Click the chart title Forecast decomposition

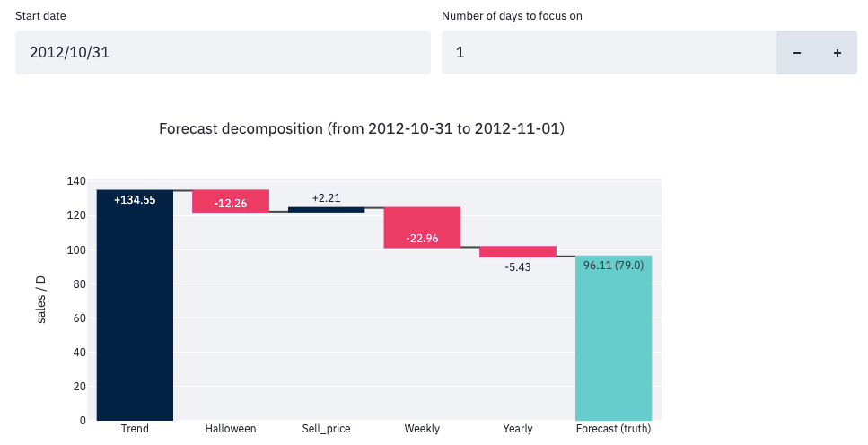(361, 128)
